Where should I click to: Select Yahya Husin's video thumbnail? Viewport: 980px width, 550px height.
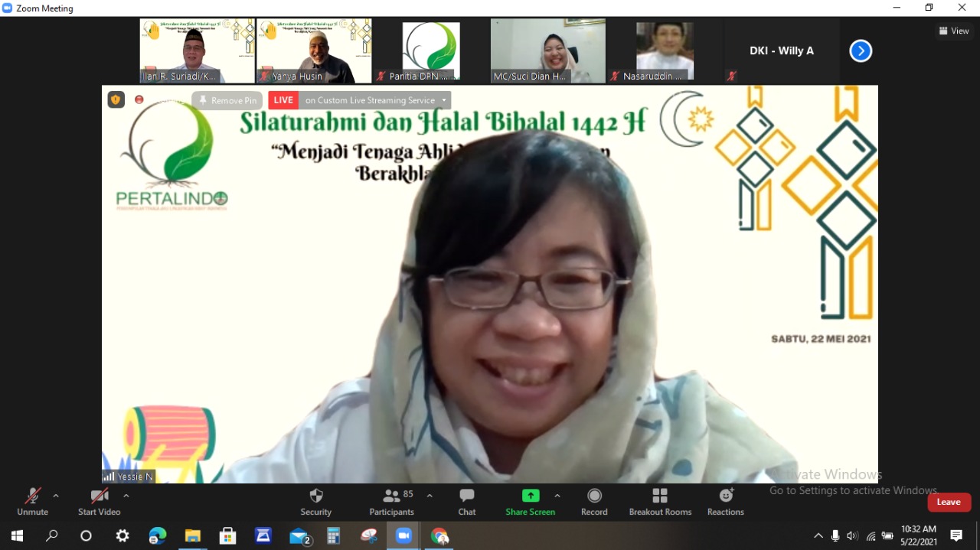coord(314,50)
